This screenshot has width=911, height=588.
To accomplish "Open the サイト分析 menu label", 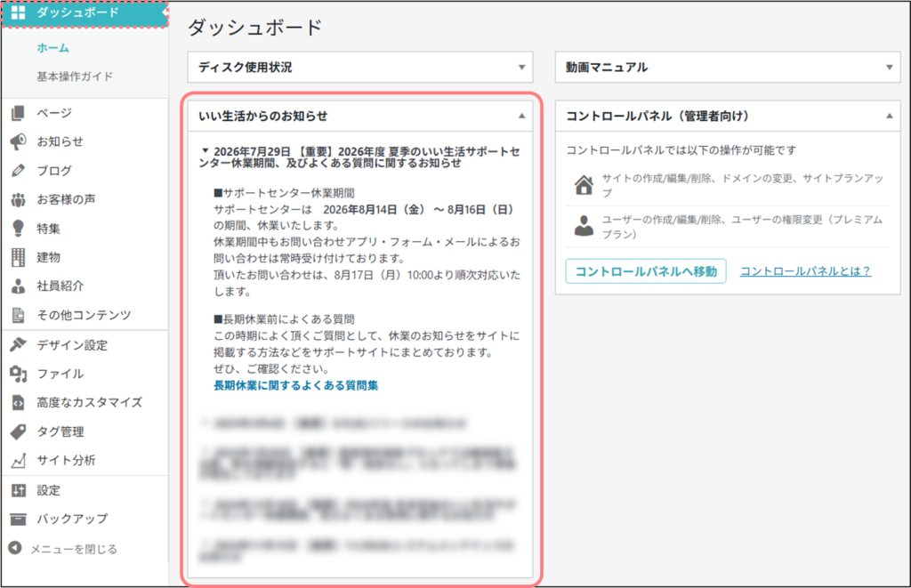I will point(66,460).
